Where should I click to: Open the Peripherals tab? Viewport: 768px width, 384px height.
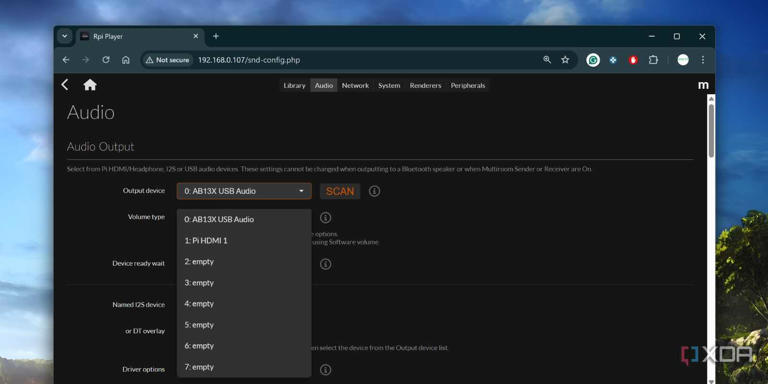coord(468,85)
